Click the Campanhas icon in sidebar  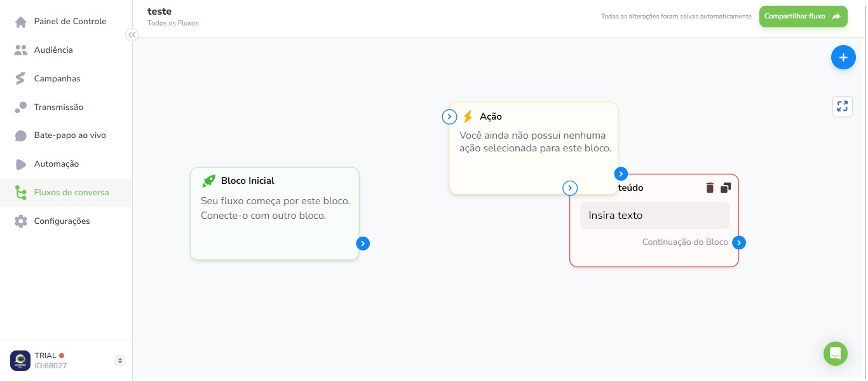(21, 79)
